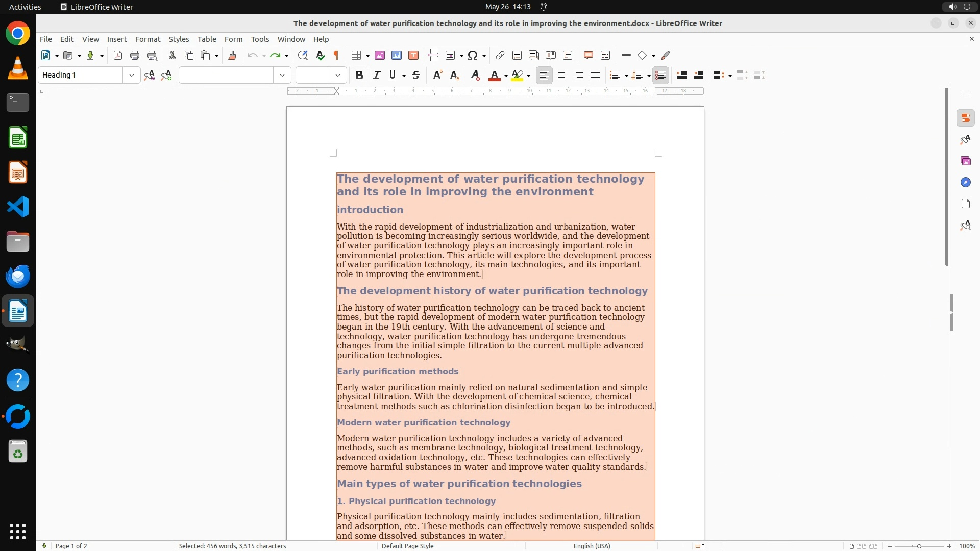
Task: Click Default Page Style in status bar
Action: pos(407,546)
